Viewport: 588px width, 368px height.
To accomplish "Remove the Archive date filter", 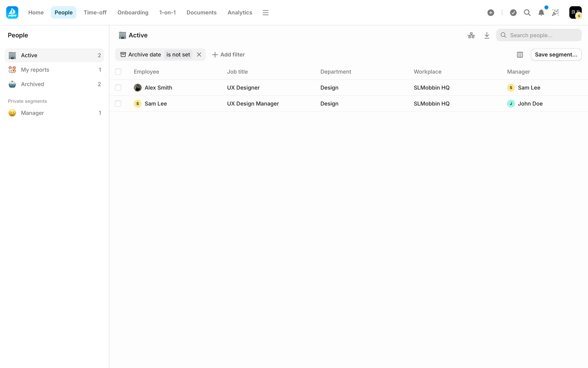I will [199, 55].
